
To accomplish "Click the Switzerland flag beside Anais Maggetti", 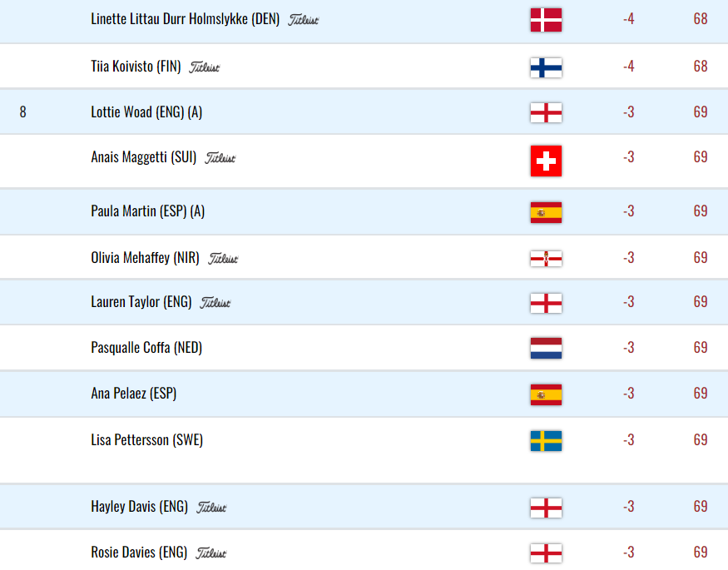I will point(546,161).
